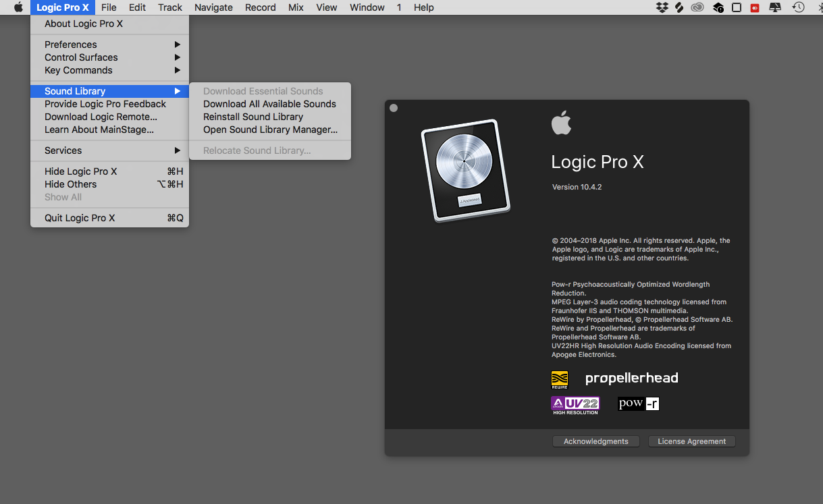Viewport: 823px width, 504px height.
Task: Open the Help menu
Action: (424, 7)
